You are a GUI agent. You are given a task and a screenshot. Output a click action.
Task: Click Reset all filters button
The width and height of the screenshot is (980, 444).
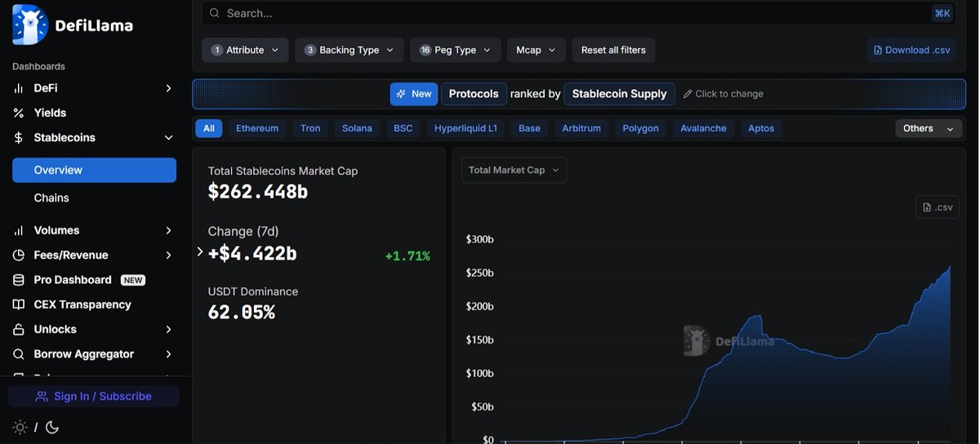(613, 50)
